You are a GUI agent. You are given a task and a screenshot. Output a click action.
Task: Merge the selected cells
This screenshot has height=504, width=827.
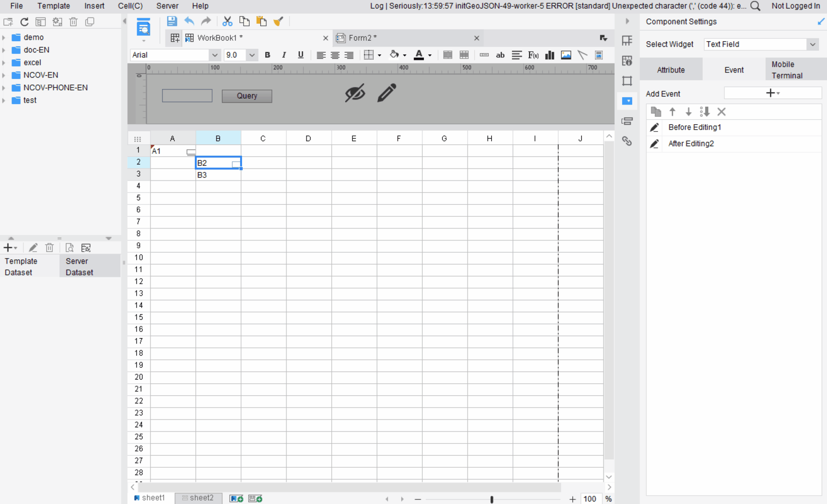[x=447, y=55]
